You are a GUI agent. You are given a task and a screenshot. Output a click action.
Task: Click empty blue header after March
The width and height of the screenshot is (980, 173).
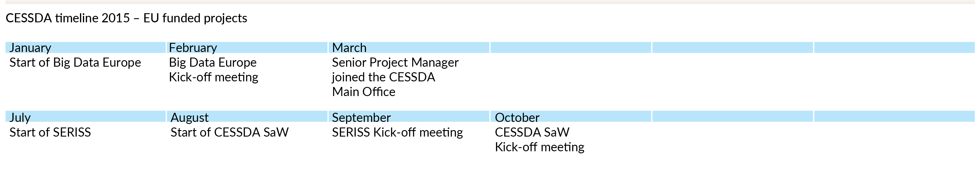(571, 48)
